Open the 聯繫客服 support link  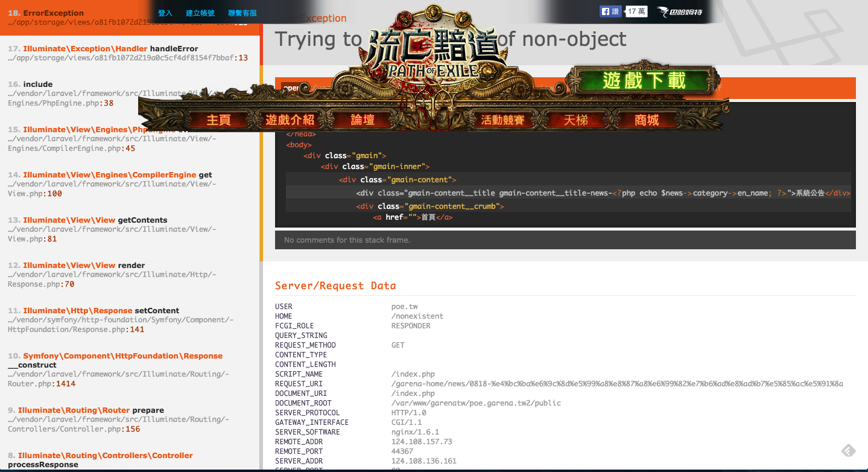[242, 13]
